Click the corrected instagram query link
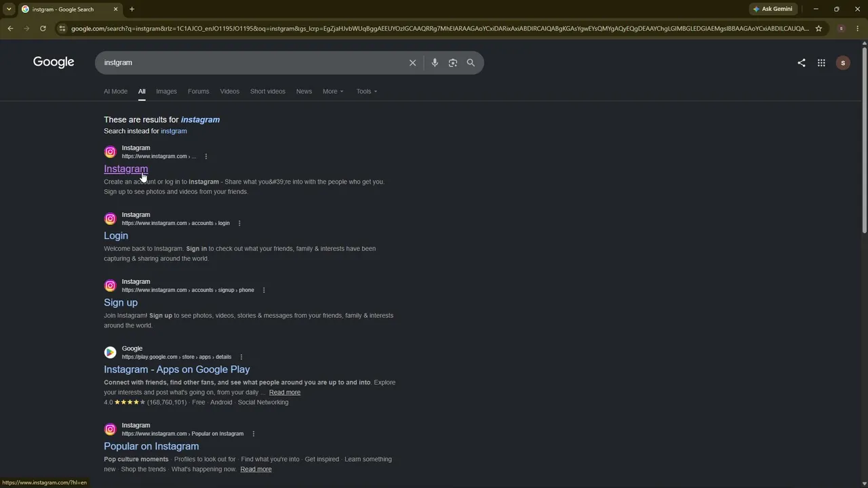868x488 pixels. tap(200, 120)
